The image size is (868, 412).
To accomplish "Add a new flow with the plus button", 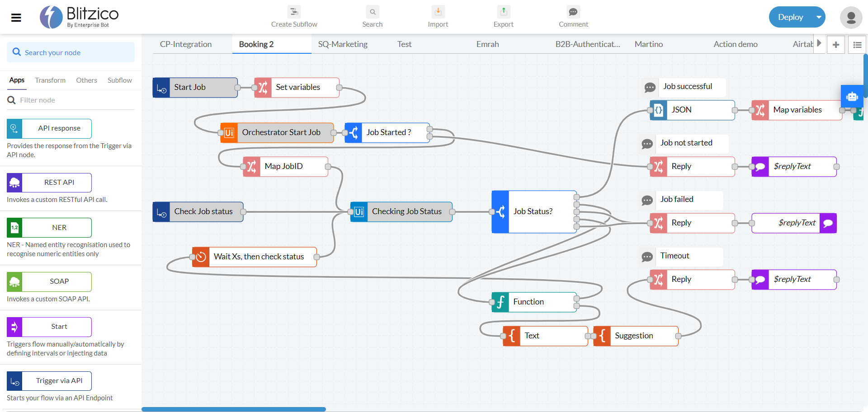I will click(836, 44).
